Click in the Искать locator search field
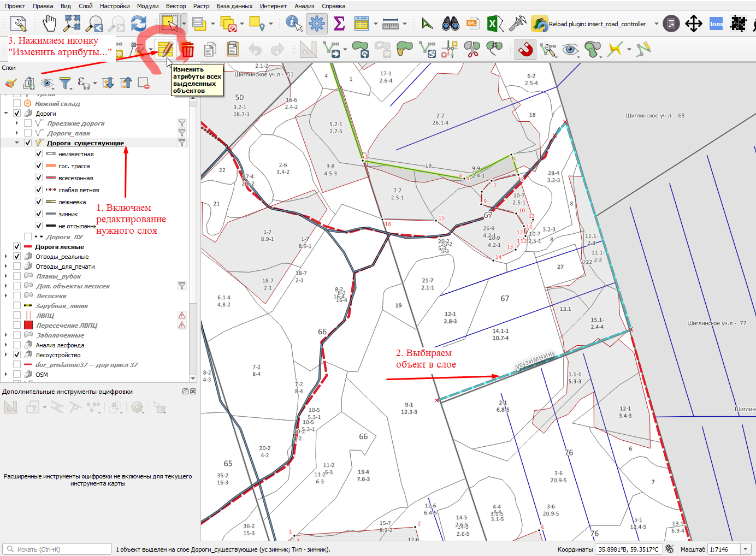Screen dimensions: 756x556 (x=57, y=549)
